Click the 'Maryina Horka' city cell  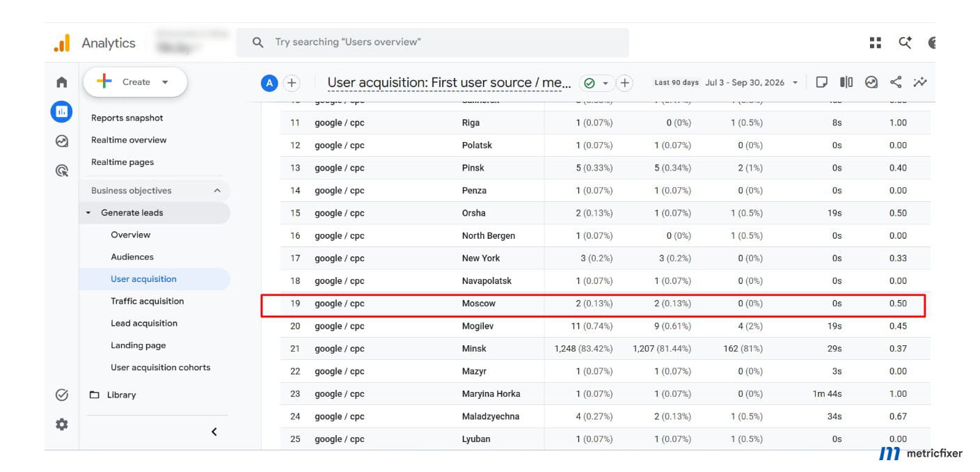point(491,394)
